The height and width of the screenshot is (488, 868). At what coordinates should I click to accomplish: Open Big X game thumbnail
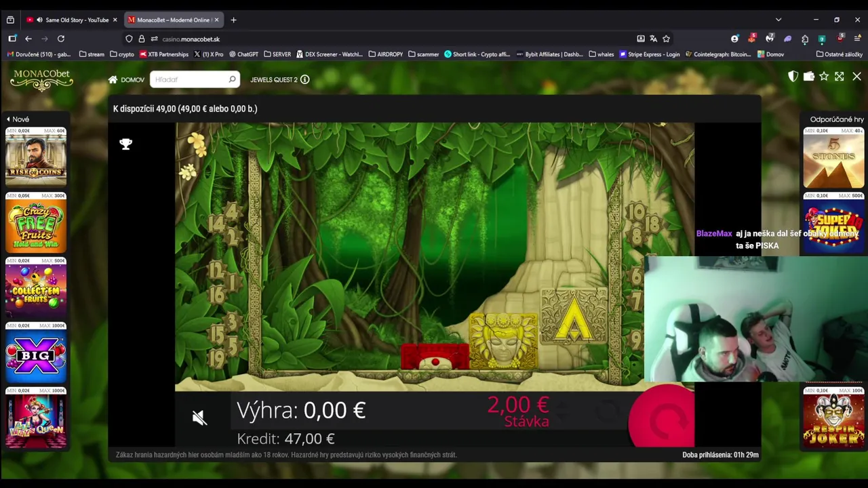click(x=36, y=352)
